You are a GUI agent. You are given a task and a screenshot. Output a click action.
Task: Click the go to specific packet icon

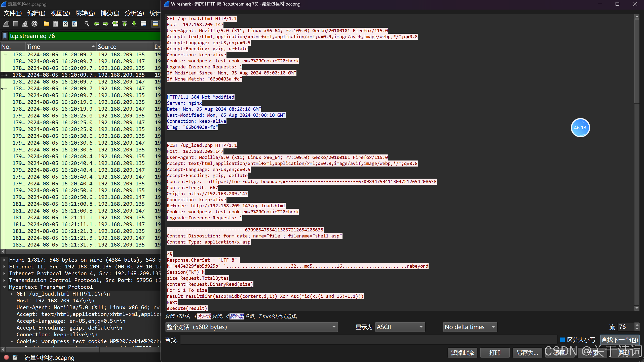pyautogui.click(x=115, y=24)
